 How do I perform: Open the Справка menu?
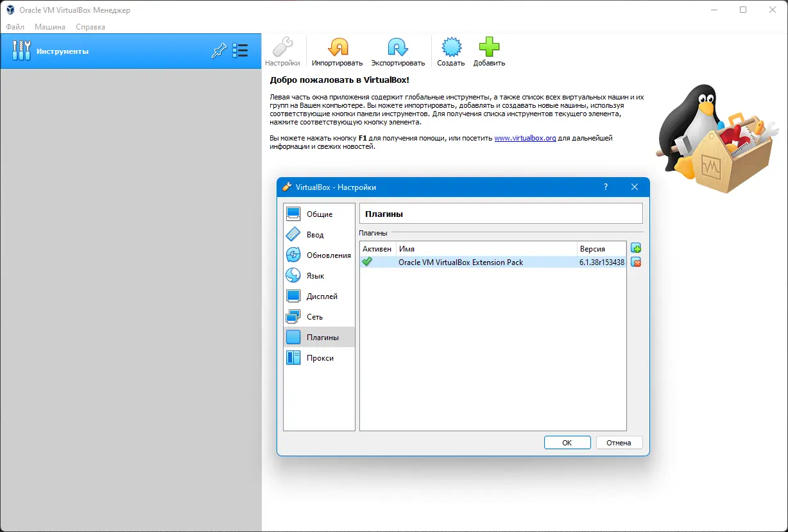pos(90,27)
